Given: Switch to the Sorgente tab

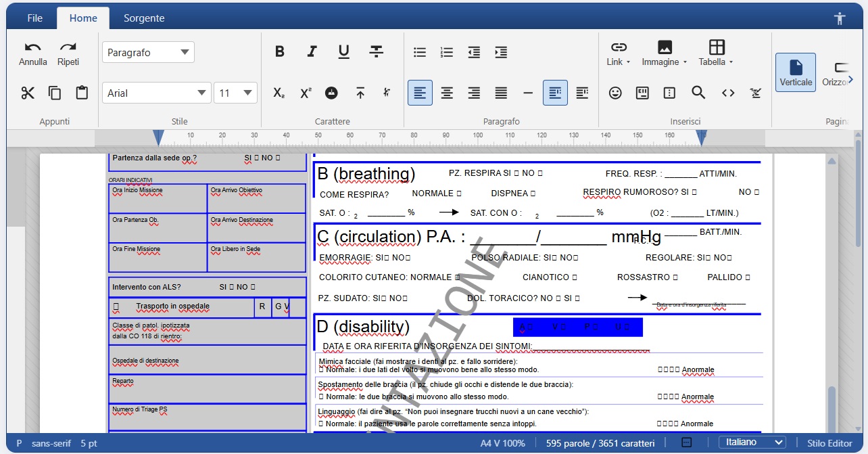Looking at the screenshot, I should tap(144, 18).
